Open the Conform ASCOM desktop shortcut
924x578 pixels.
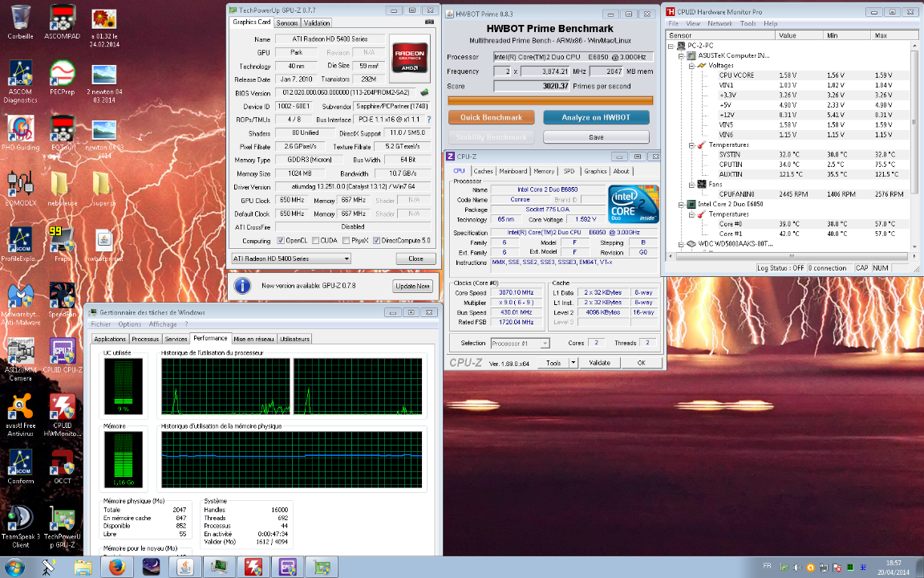(x=20, y=466)
